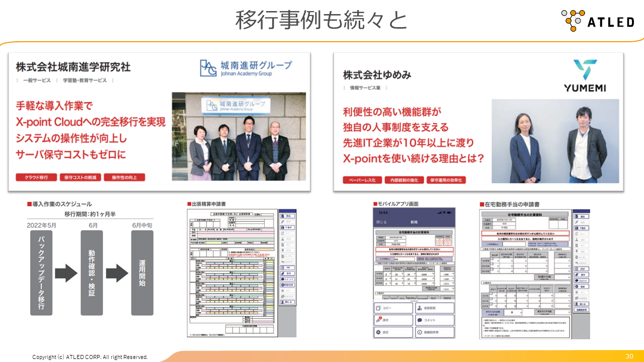Click 閉じる in the 在宅勤務手当の申請書 sidebar
This screenshot has width=644, height=362.
(582, 304)
